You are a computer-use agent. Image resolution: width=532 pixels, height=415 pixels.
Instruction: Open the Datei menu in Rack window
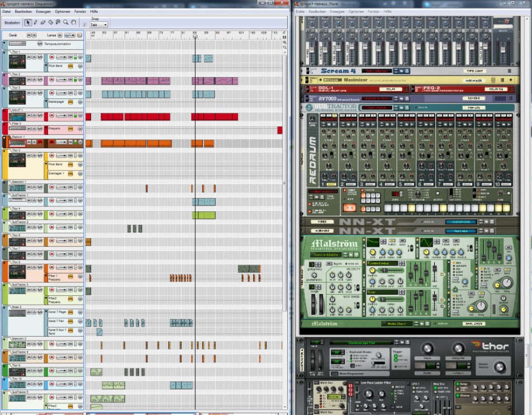coord(300,11)
